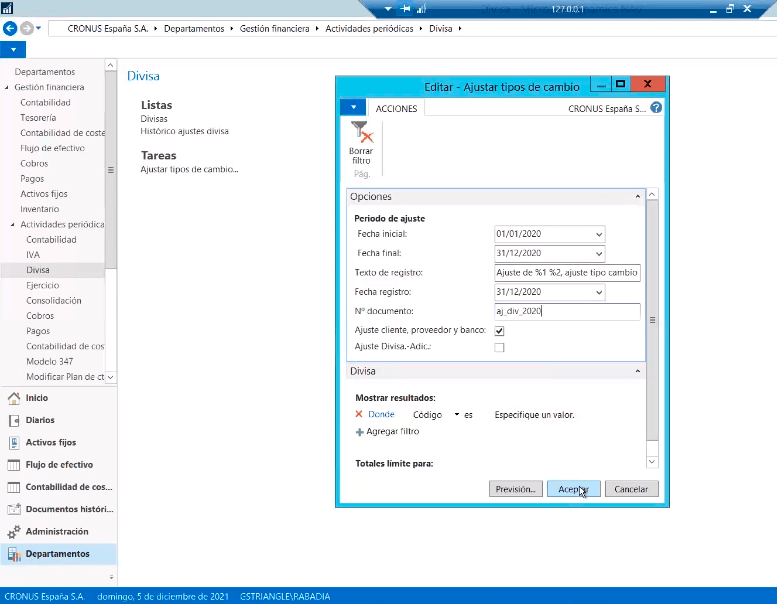The width and height of the screenshot is (777, 604).
Task: Remove filter with the red X icon
Action: point(359,414)
